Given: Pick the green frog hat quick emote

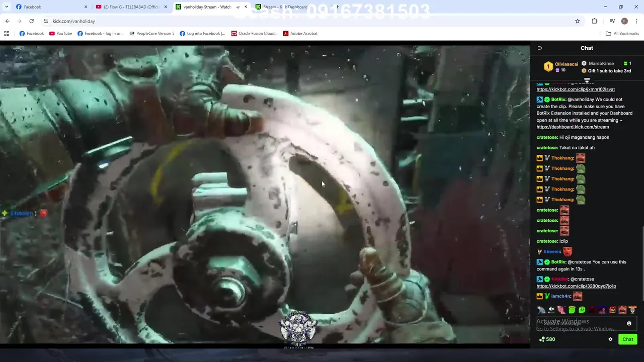Looking at the screenshot, I should click(572, 310).
